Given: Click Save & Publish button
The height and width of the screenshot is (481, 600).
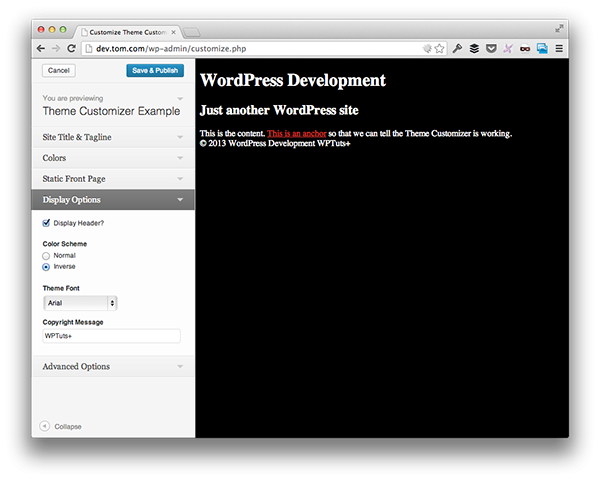Looking at the screenshot, I should click(155, 70).
